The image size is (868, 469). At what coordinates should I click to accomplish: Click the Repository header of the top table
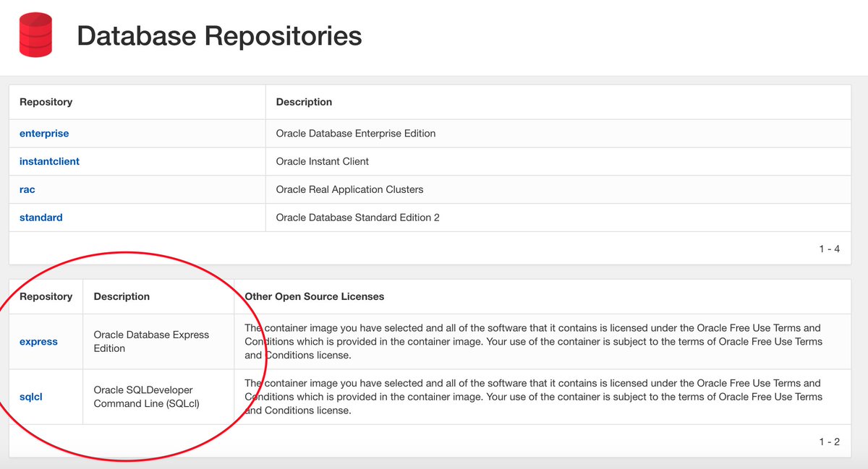point(46,102)
